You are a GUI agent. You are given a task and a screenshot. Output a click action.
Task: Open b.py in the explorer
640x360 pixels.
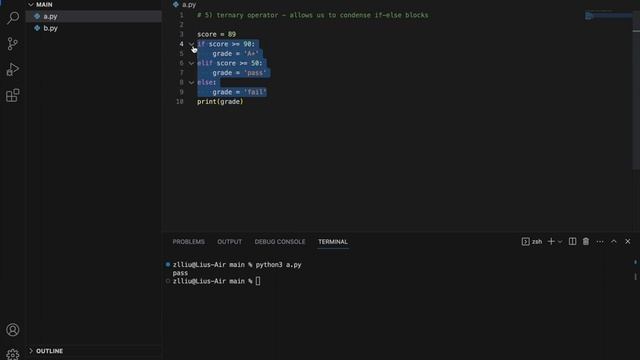point(94,28)
